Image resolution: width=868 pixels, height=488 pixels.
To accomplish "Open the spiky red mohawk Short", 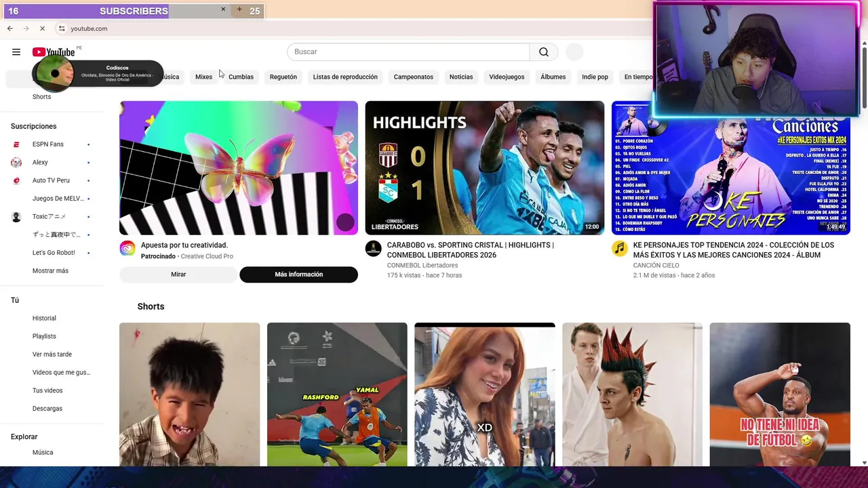I will [632, 394].
